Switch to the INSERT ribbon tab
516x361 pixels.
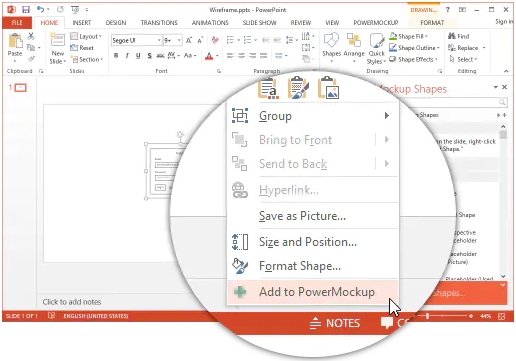(x=82, y=23)
